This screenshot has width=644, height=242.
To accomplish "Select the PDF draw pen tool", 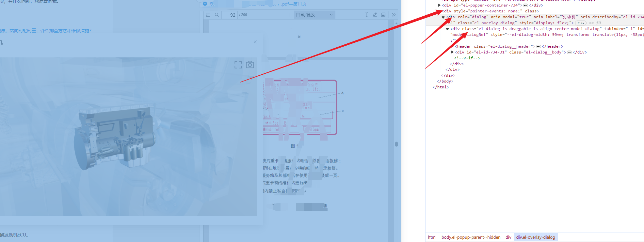I will tap(375, 15).
